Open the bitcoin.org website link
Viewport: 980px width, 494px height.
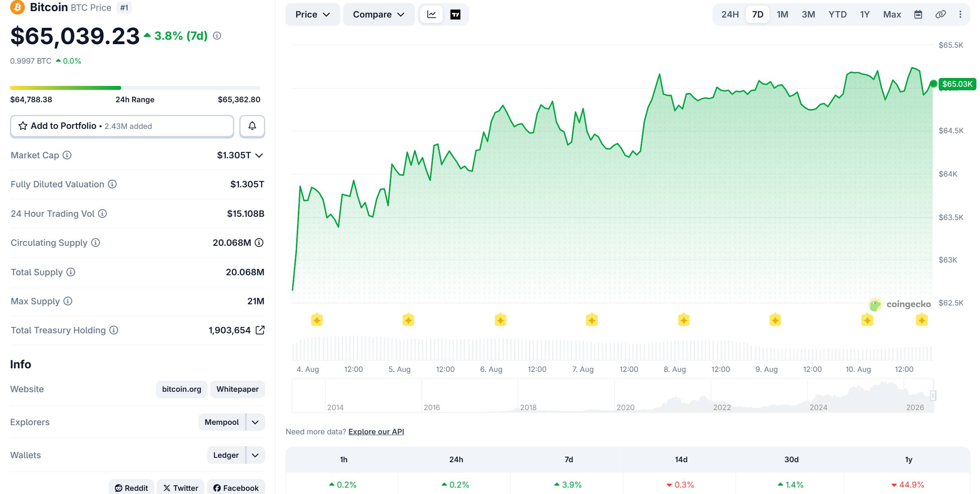tap(182, 389)
